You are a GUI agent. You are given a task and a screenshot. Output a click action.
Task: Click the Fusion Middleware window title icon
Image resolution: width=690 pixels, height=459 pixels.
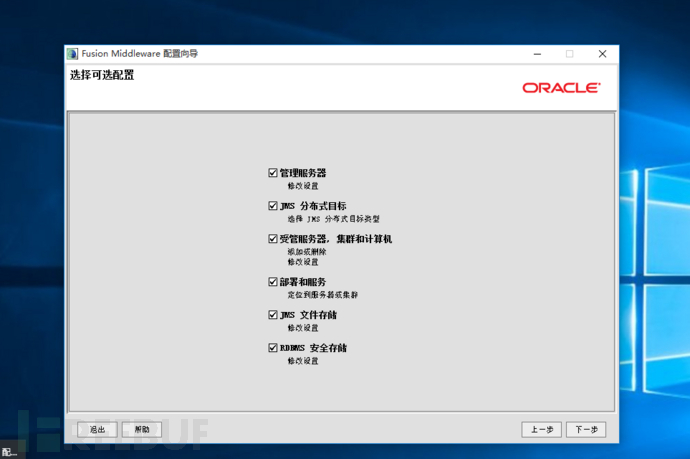coord(73,54)
